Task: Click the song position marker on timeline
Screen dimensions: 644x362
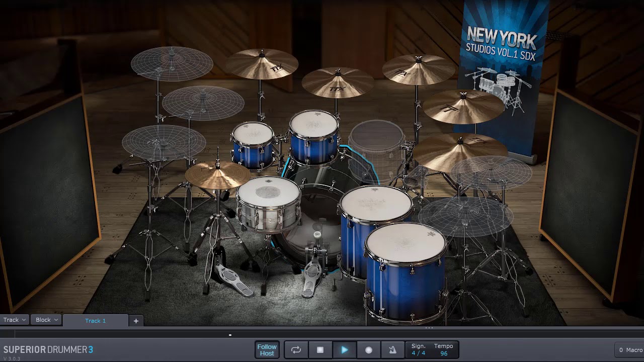Action: click(230, 335)
